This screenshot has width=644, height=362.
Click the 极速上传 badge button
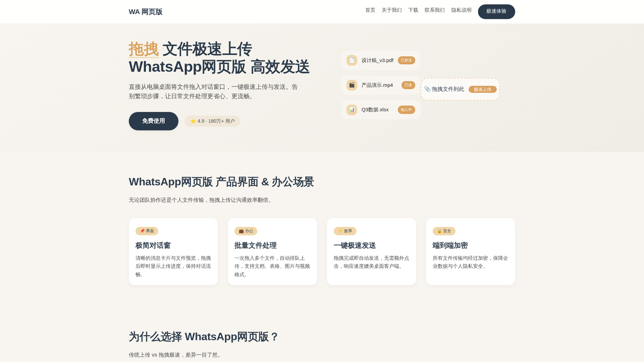(482, 89)
